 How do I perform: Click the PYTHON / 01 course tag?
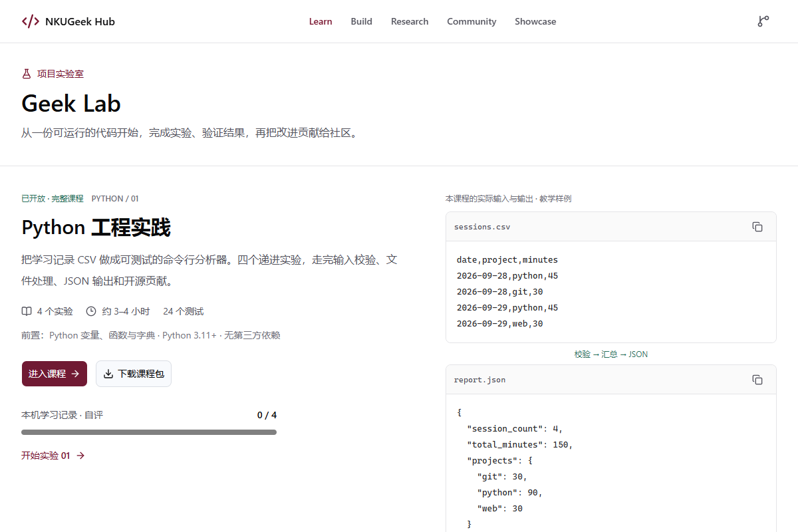115,198
